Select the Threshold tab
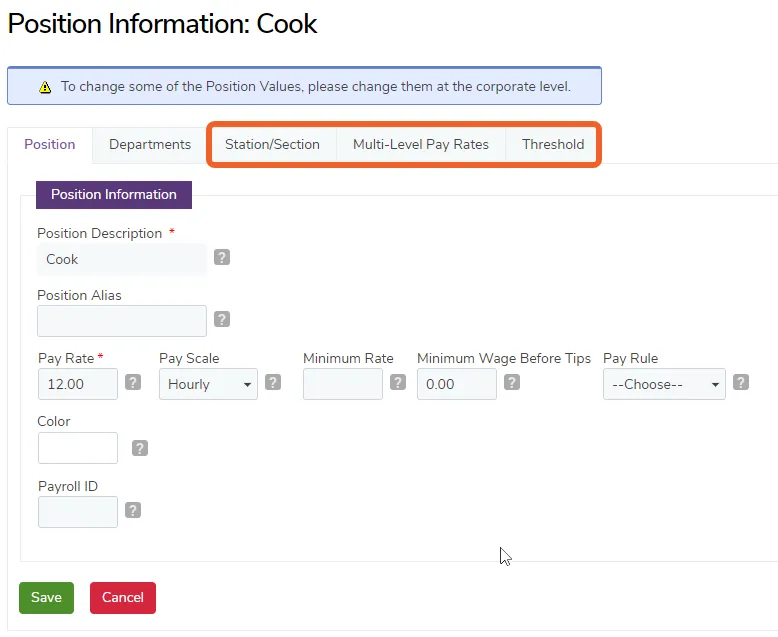The width and height of the screenshot is (778, 637). (x=553, y=144)
